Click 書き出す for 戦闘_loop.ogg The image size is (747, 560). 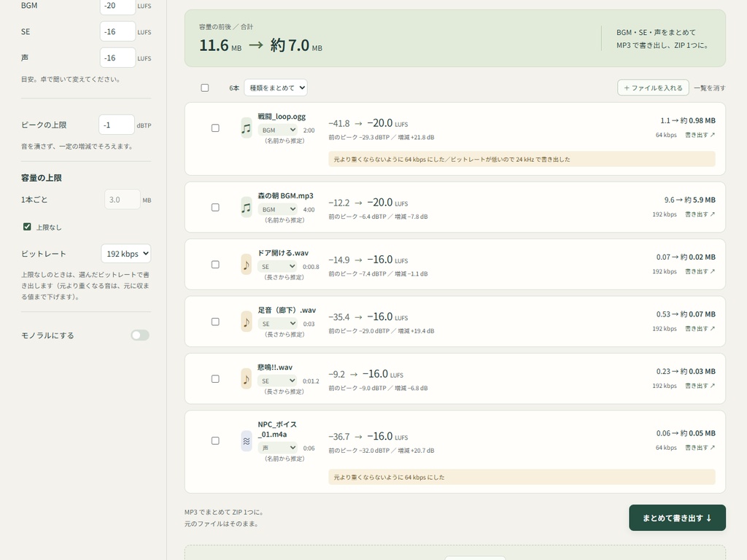(700, 135)
